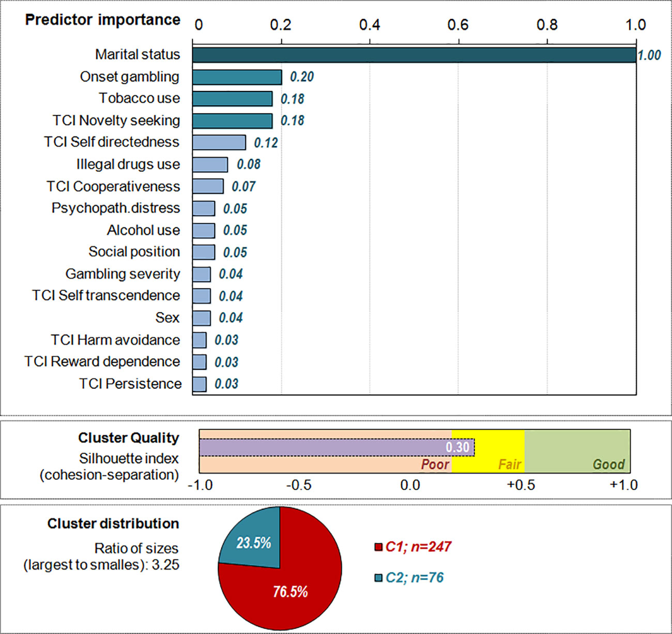The height and width of the screenshot is (634, 672).
Task: Click the 'TCI Novelty seeking' label
Action: coord(116,120)
